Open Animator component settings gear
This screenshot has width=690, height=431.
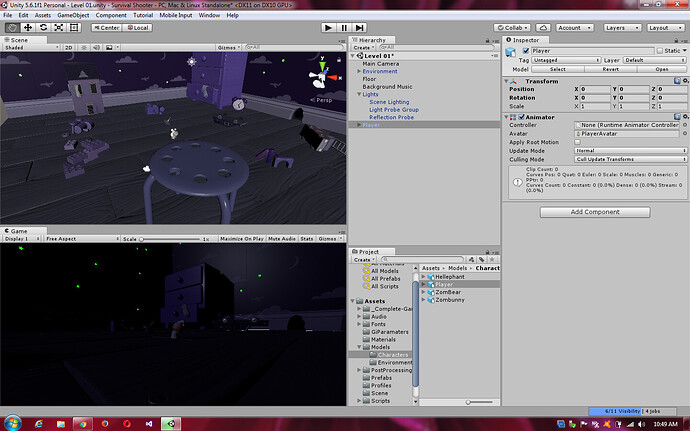coord(686,117)
